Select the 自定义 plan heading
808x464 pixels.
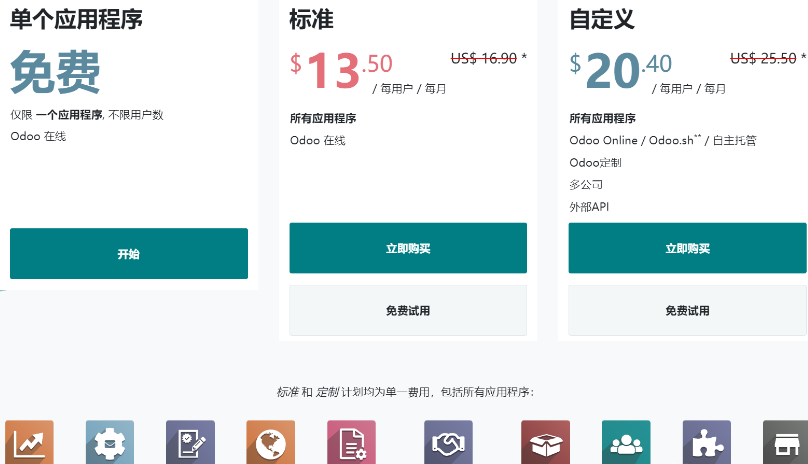(602, 20)
